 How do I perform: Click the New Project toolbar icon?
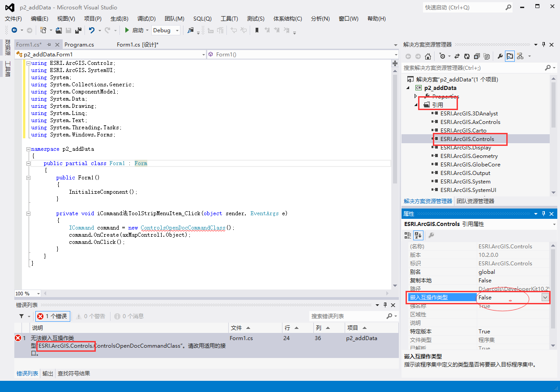(43, 30)
